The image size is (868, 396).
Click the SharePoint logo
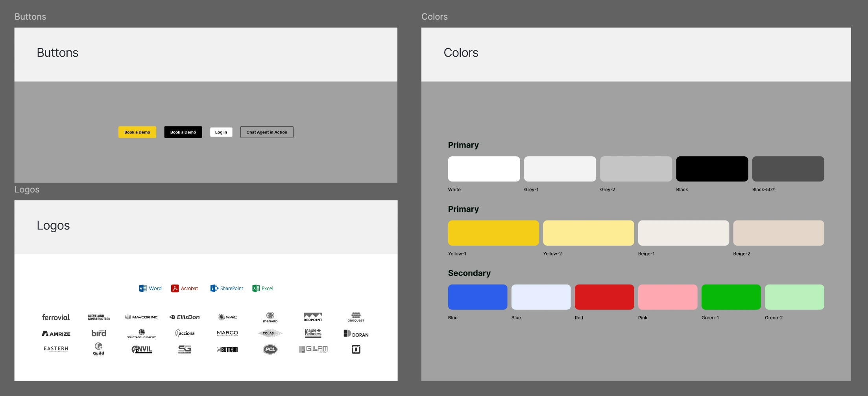(227, 289)
